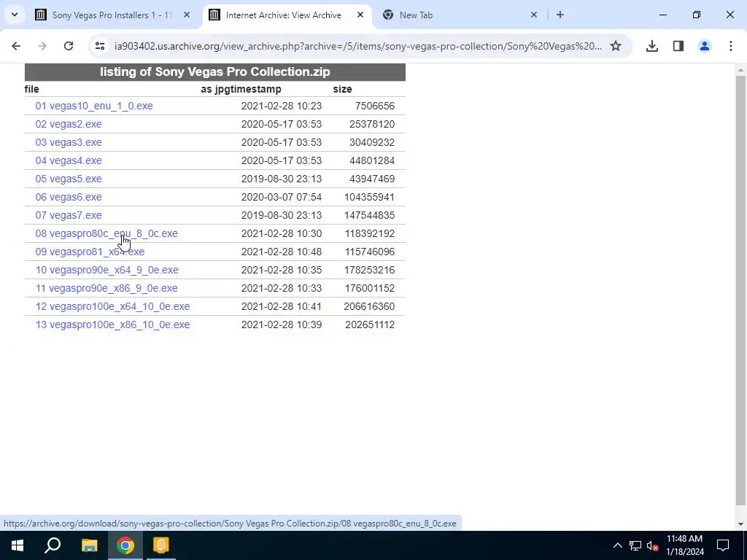Open 10 vegaspro90e_x64_9_0e.exe link

[x=107, y=270]
